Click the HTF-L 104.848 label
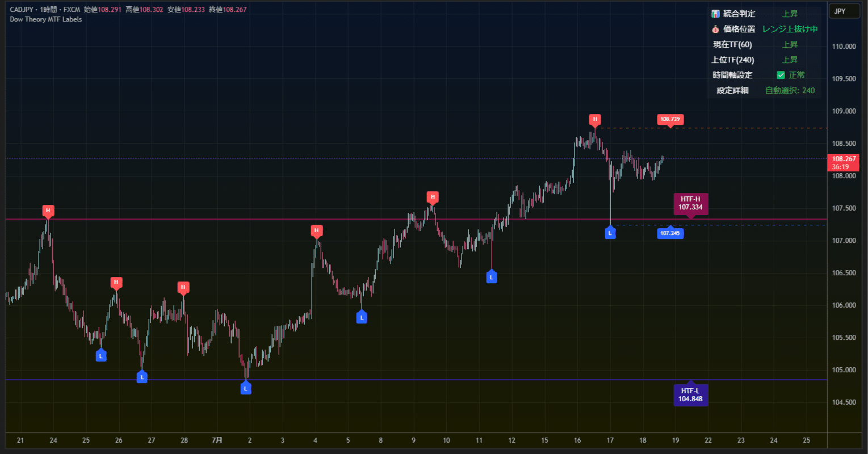This screenshot has width=868, height=454. pos(691,394)
